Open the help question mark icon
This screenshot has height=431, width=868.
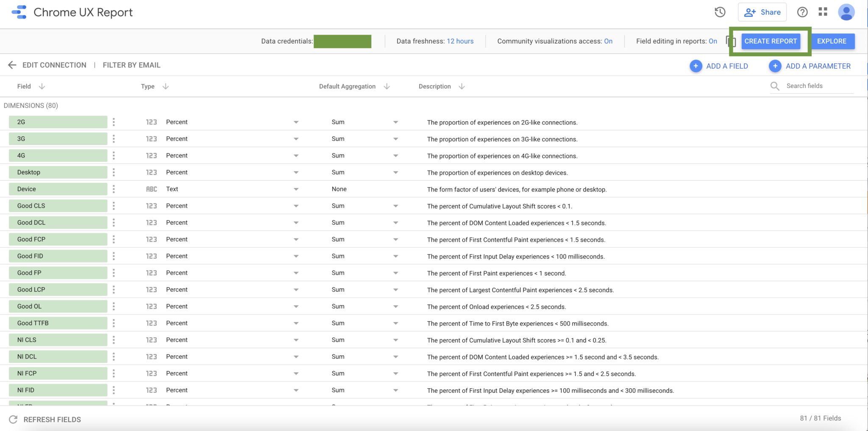point(802,12)
